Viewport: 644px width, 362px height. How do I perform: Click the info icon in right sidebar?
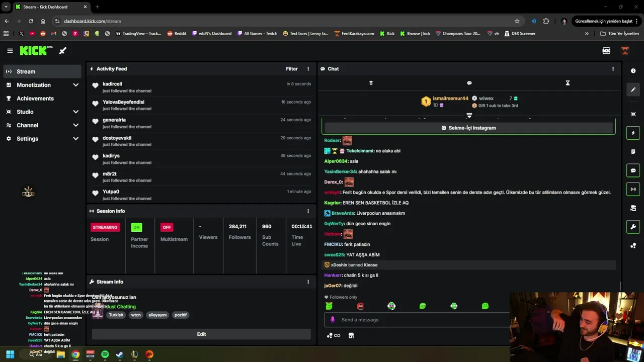633,71
